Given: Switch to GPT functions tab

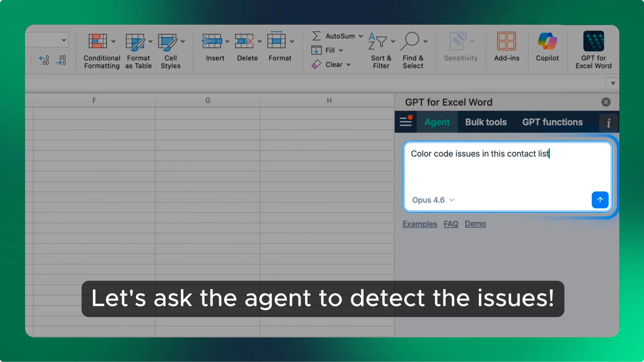Looking at the screenshot, I should [552, 122].
